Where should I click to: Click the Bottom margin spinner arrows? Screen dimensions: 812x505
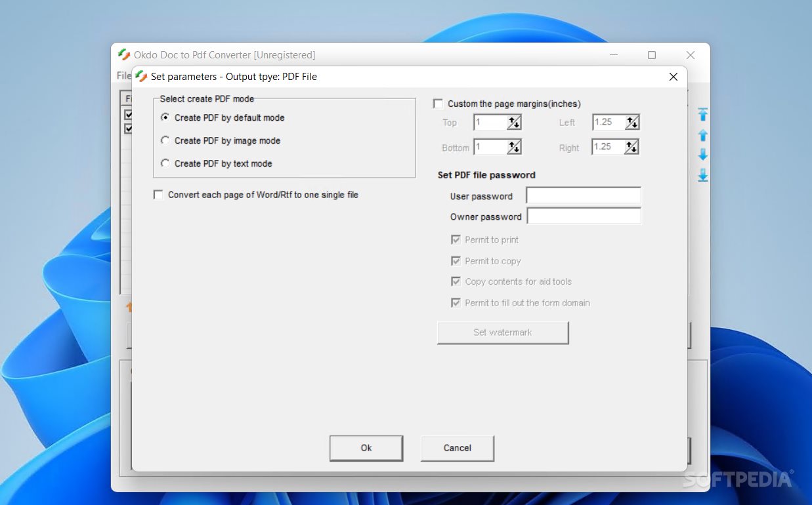tap(514, 147)
